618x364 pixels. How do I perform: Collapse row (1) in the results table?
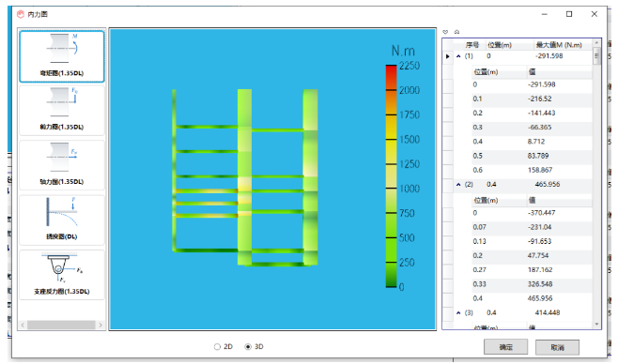coord(458,56)
